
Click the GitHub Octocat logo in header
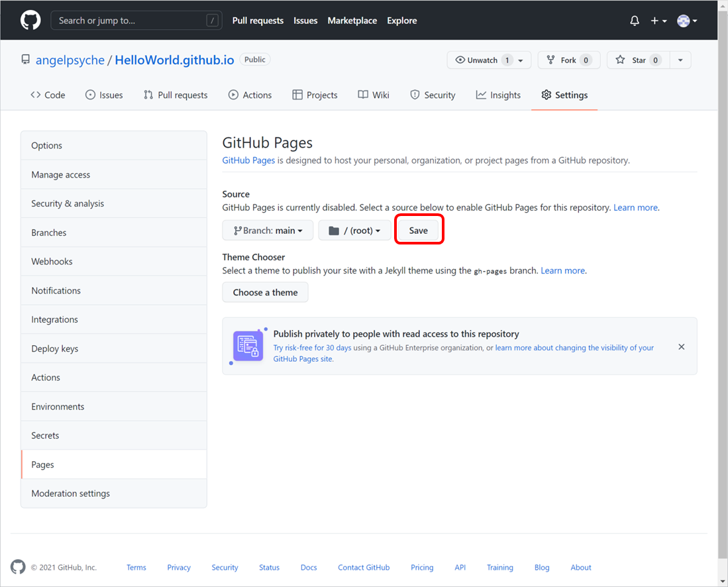[x=30, y=21]
